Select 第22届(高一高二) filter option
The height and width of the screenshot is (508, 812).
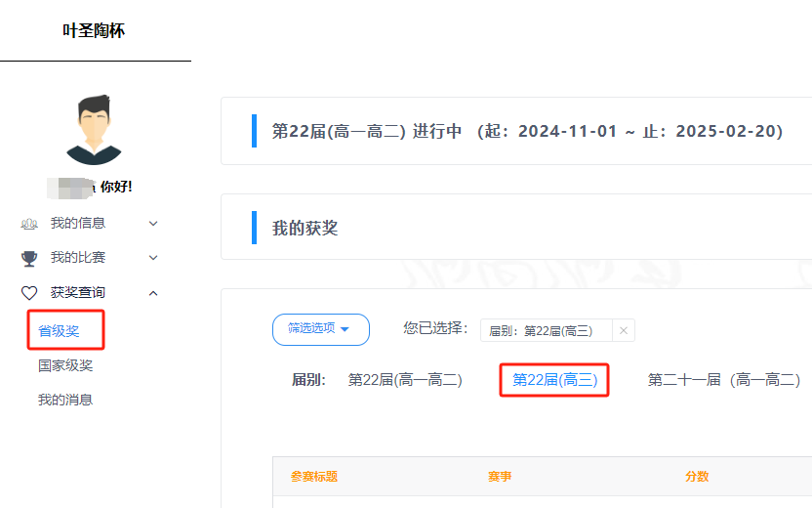tap(405, 380)
